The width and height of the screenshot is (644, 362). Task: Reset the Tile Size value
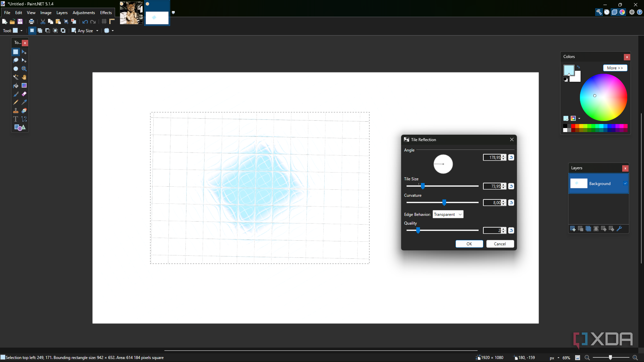click(x=511, y=186)
